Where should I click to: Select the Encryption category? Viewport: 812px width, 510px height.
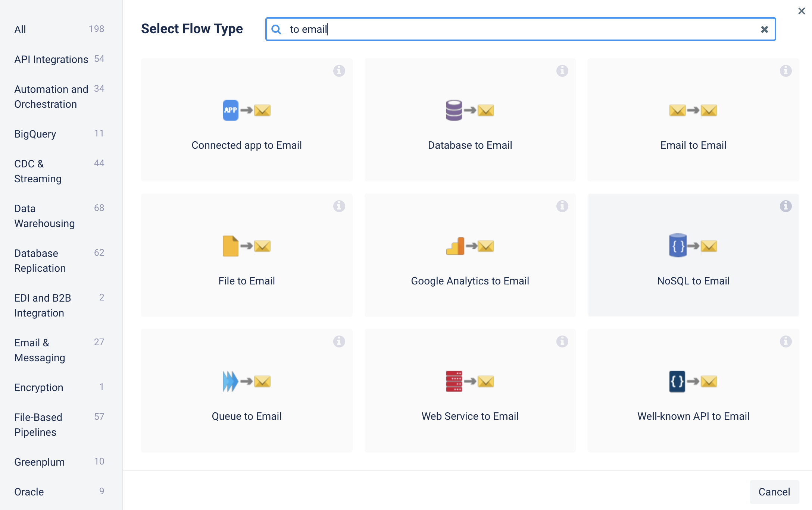click(x=59, y=387)
